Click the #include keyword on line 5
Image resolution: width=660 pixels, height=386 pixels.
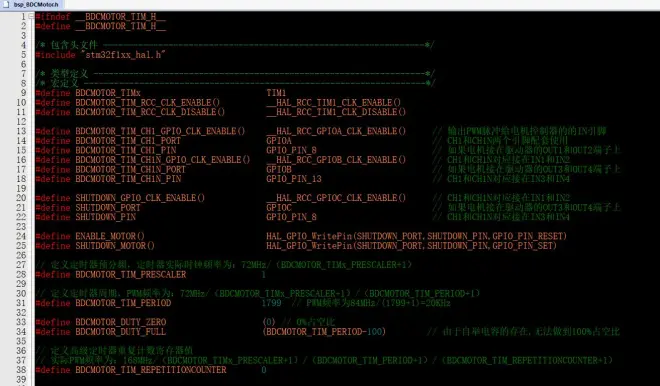click(56, 55)
